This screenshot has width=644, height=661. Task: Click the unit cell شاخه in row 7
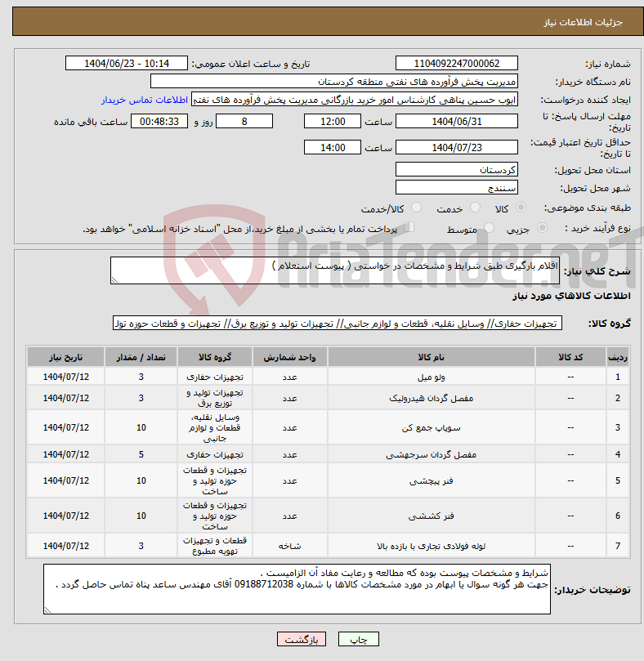click(290, 546)
